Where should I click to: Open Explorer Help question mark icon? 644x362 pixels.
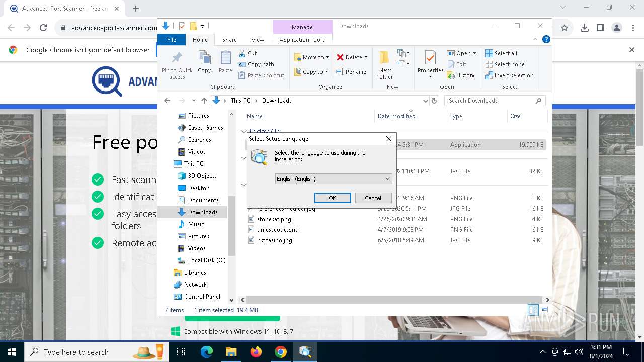pos(546,39)
